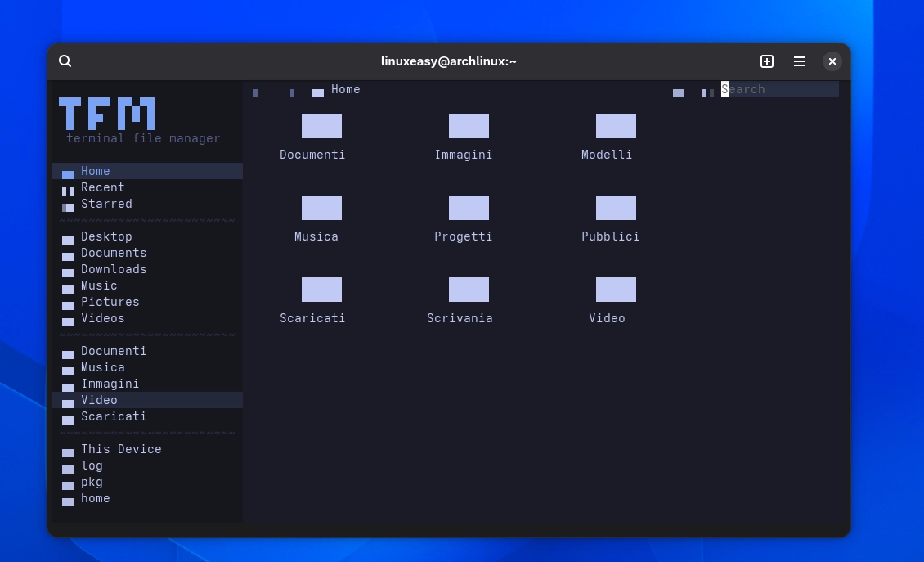Image resolution: width=924 pixels, height=562 pixels.
Task: Click the Home breadcrumb in path bar
Action: [x=336, y=90]
